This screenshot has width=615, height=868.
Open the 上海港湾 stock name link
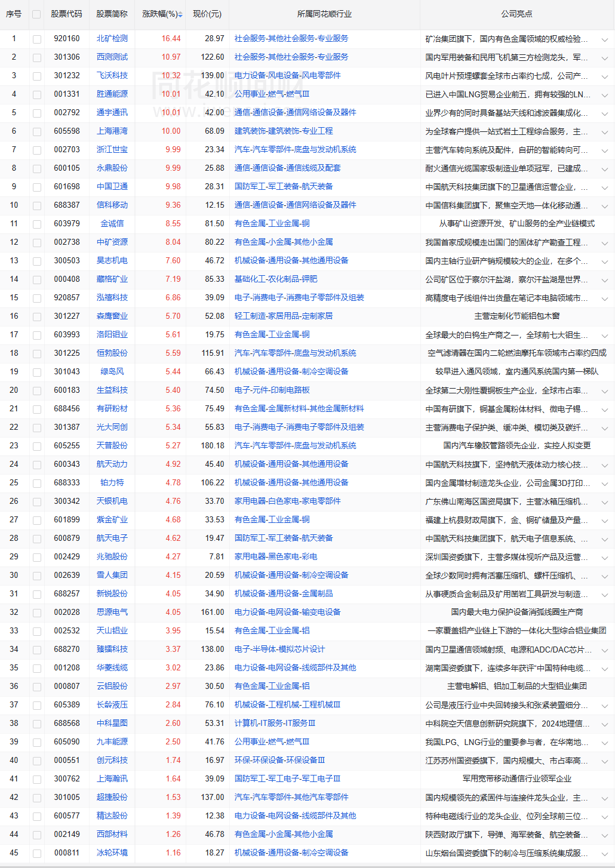pyautogui.click(x=112, y=131)
